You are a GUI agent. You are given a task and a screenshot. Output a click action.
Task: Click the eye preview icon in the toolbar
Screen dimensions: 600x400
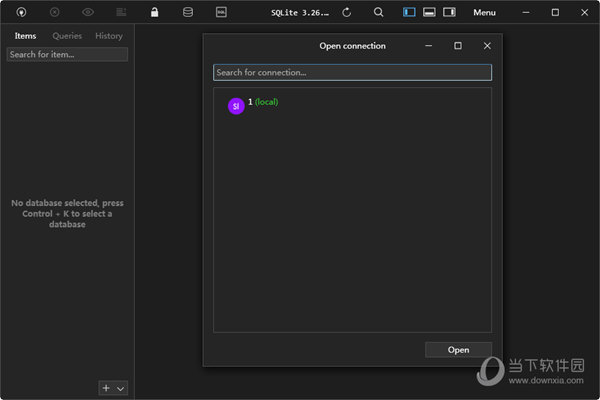88,12
